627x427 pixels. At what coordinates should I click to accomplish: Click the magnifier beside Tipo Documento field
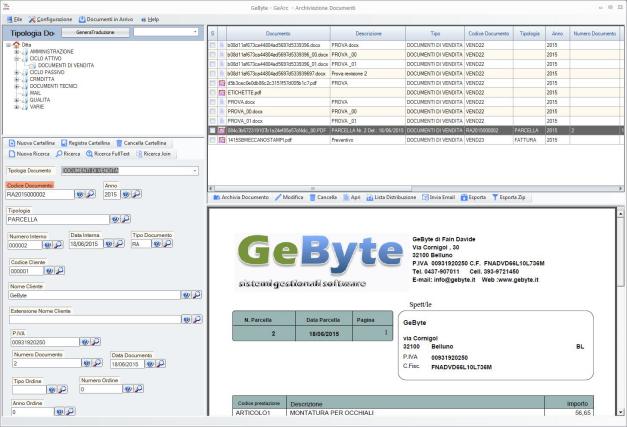coord(168,243)
